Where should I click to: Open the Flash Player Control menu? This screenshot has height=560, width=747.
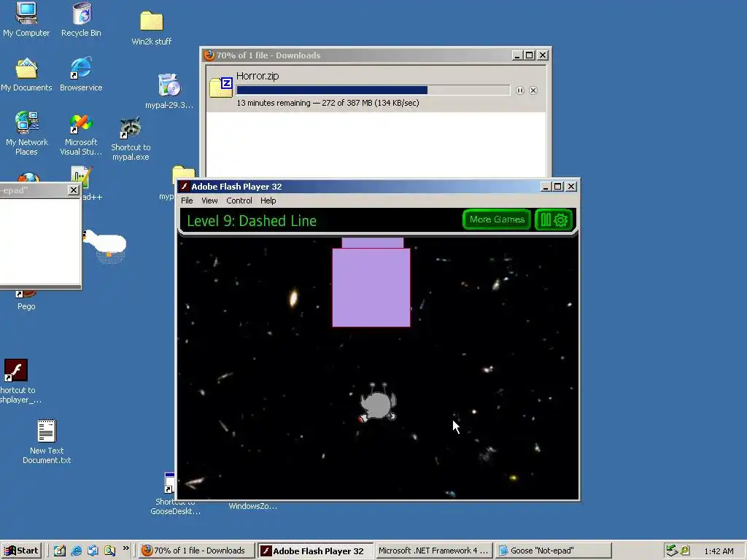(x=239, y=201)
